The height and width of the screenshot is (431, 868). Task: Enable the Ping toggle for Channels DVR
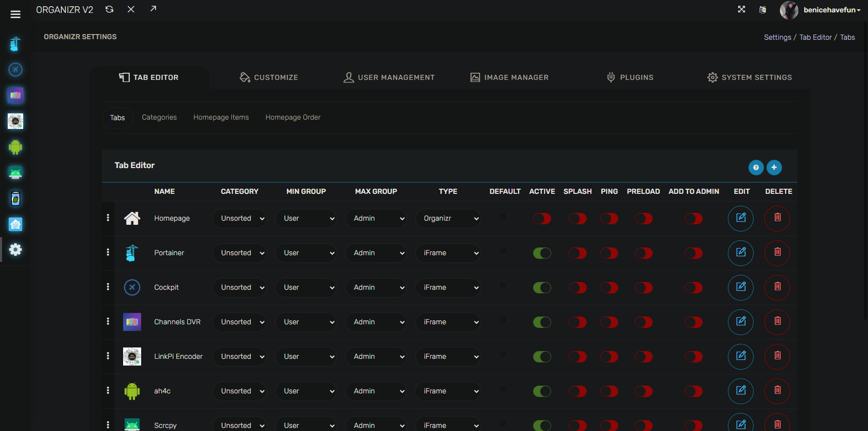pyautogui.click(x=609, y=322)
